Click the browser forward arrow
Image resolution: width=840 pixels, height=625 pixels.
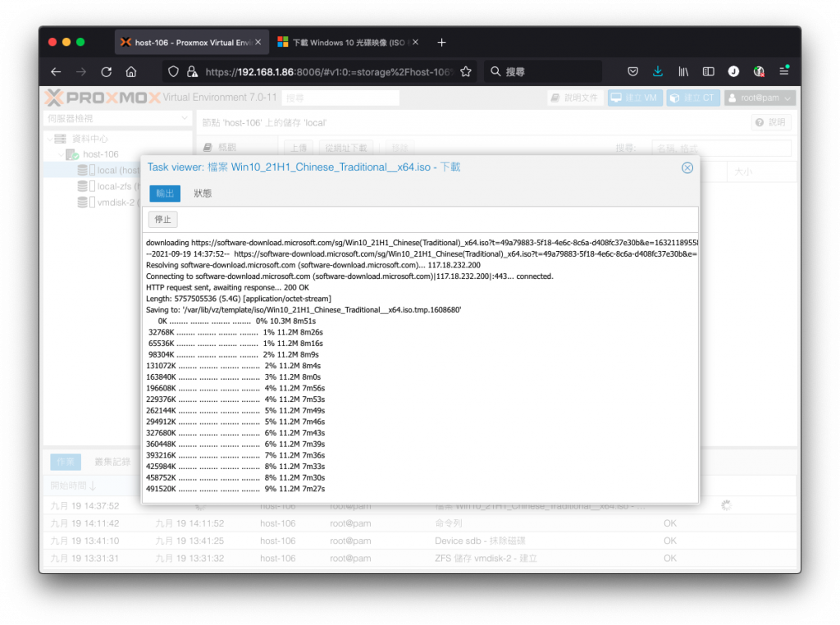click(x=81, y=71)
